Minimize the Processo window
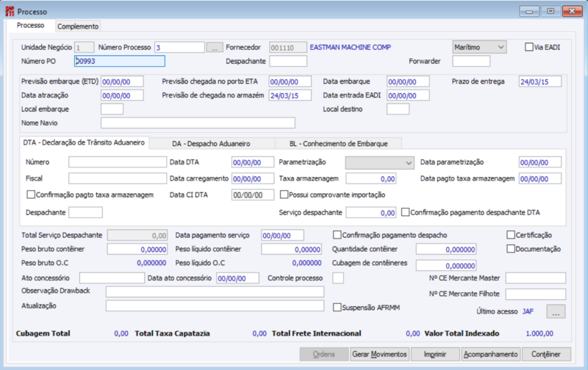This screenshot has width=588, height=370. (530, 10)
